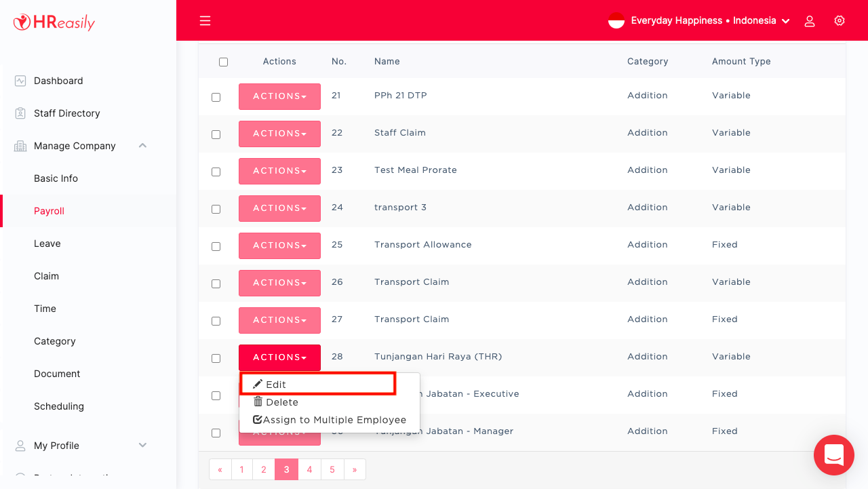
Task: Click the Fixed value in row 25
Action: (x=725, y=245)
